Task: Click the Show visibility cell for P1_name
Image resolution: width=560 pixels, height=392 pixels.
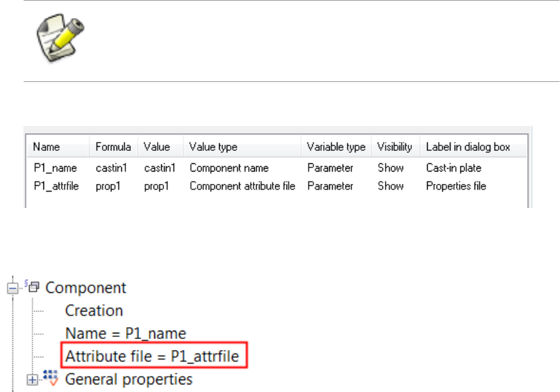Action: pos(391,167)
